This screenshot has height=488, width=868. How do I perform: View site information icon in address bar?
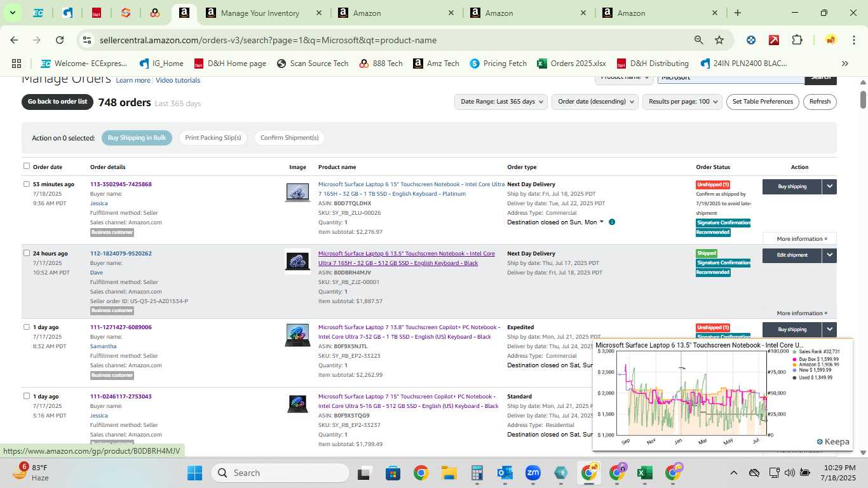point(88,40)
